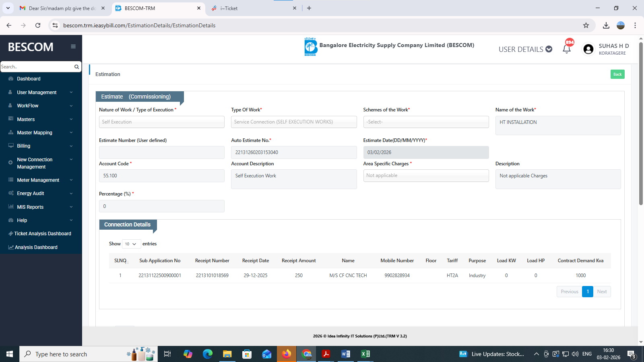Click the BESCOM company logo
Screen dimensions: 644x362
(310, 47)
